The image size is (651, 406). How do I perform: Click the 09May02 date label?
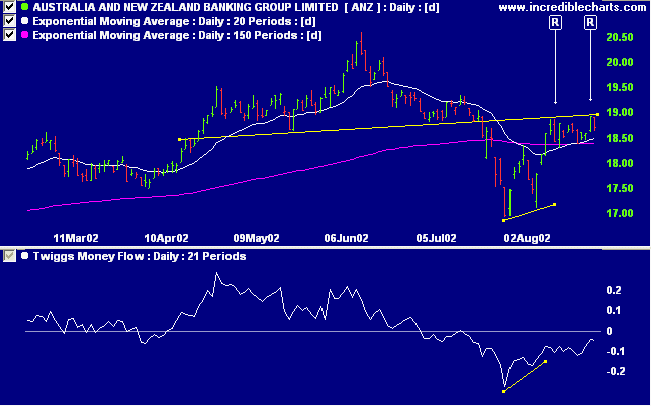coord(256,238)
